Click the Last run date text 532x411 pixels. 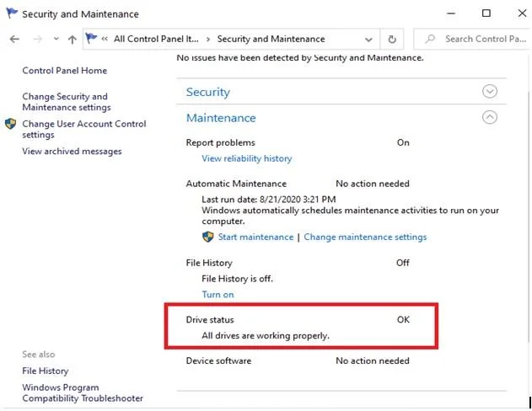coord(269,200)
